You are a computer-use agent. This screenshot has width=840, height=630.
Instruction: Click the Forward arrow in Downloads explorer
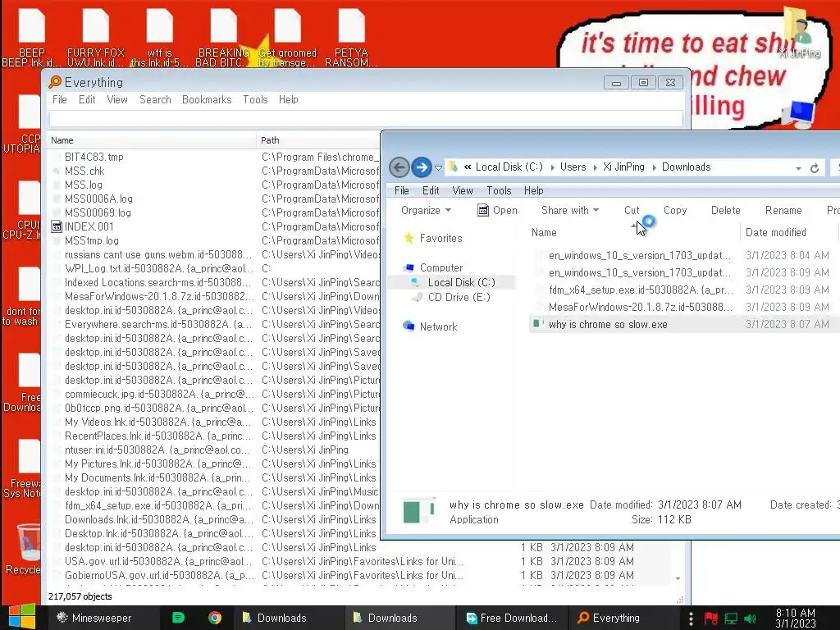coord(422,167)
